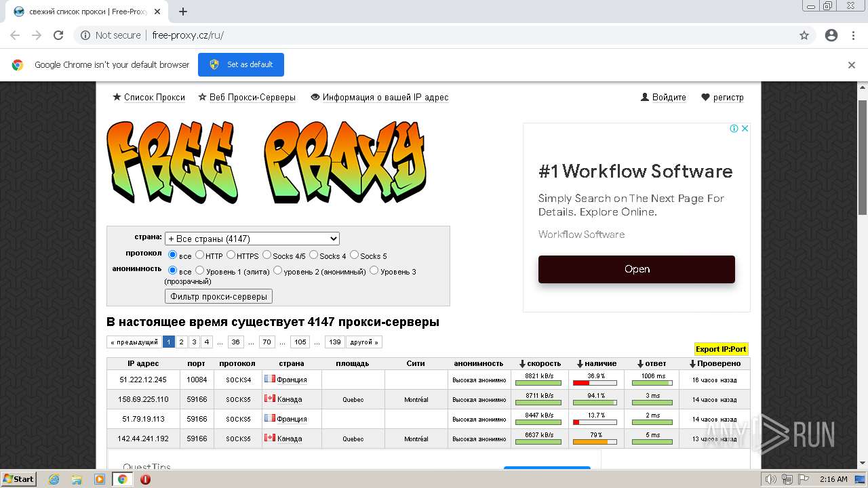
Task: Go to page 2 of proxy list
Action: [181, 342]
